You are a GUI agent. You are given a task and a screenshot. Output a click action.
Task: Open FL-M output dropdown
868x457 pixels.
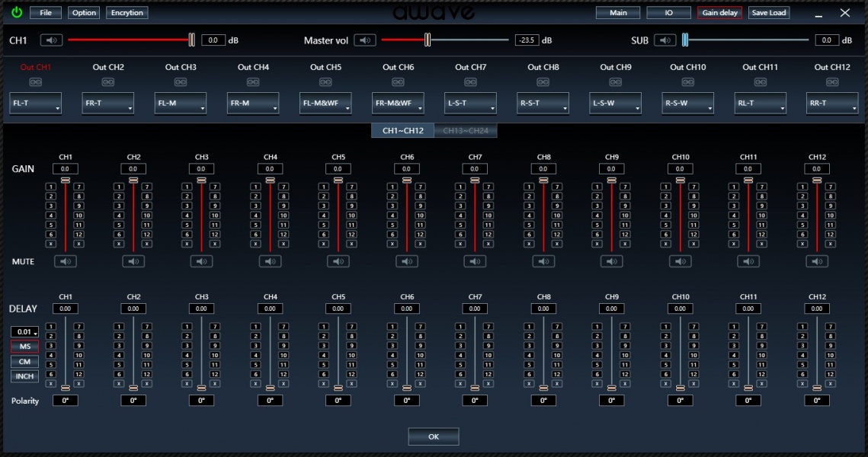coord(181,104)
